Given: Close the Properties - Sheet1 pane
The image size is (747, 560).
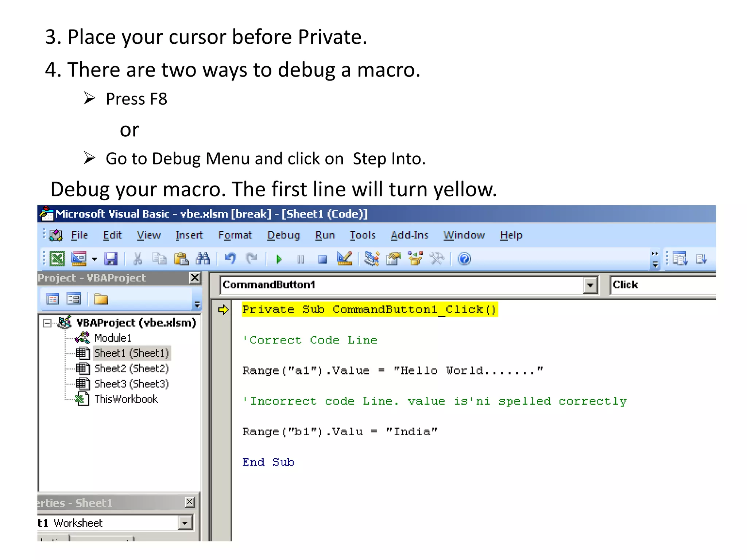Looking at the screenshot, I should [x=190, y=502].
